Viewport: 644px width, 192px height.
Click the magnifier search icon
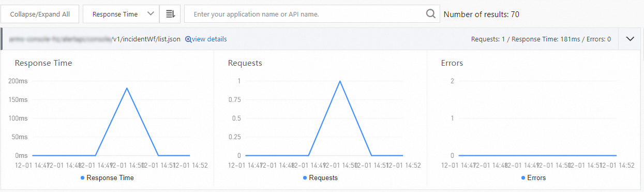click(x=431, y=14)
